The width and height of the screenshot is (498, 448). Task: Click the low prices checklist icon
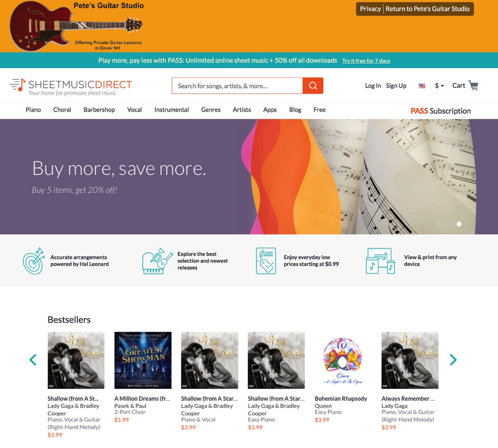point(266,261)
